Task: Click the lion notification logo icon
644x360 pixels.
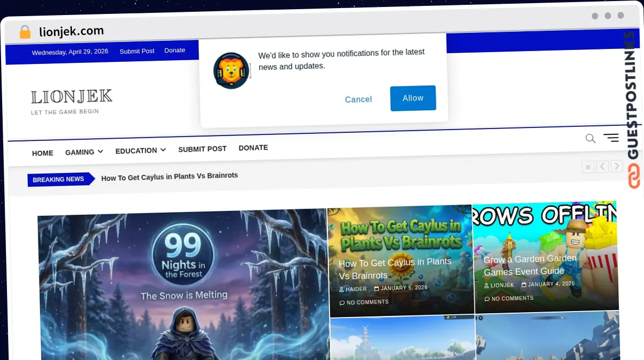Action: (x=231, y=71)
